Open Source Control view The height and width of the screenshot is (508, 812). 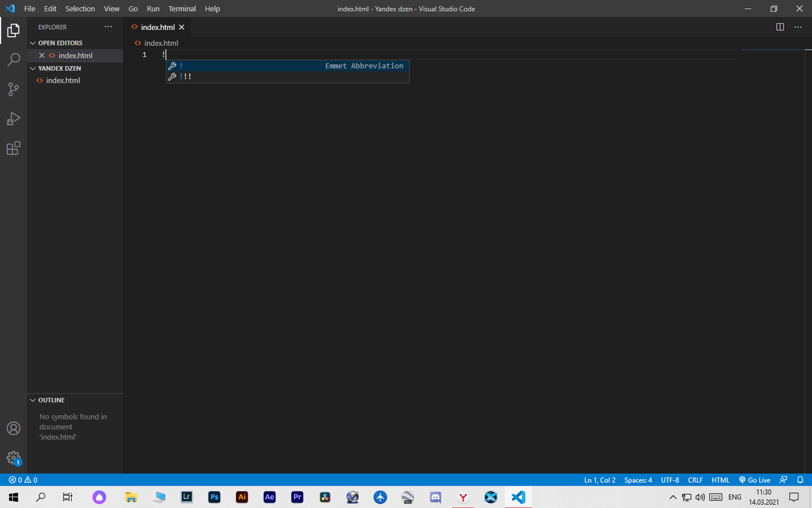click(x=14, y=89)
